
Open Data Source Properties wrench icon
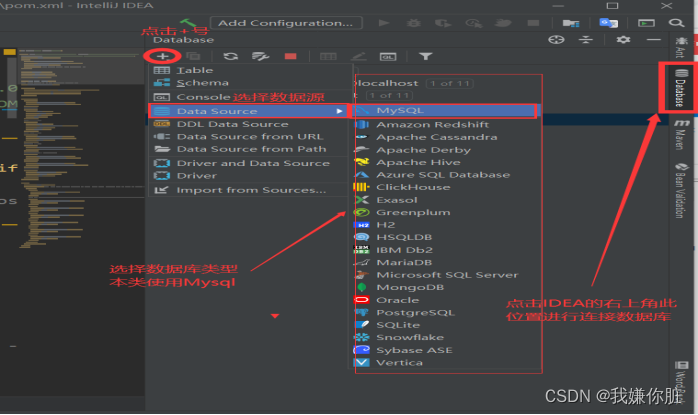tap(260, 56)
